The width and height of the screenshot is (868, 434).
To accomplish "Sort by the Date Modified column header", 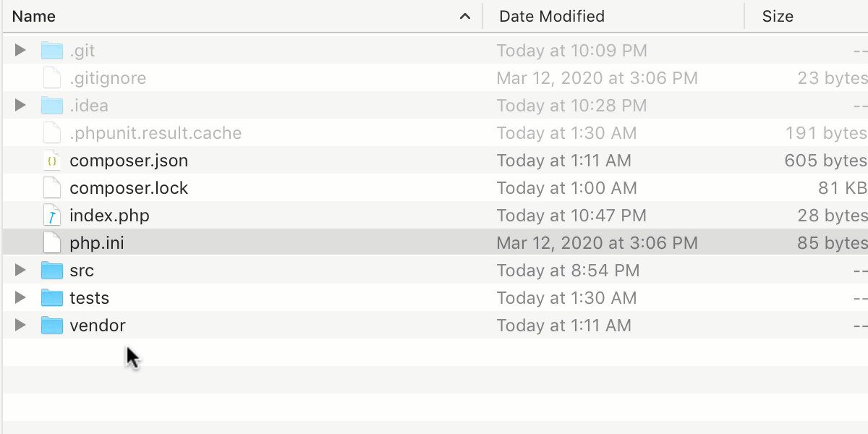I will 552,16.
